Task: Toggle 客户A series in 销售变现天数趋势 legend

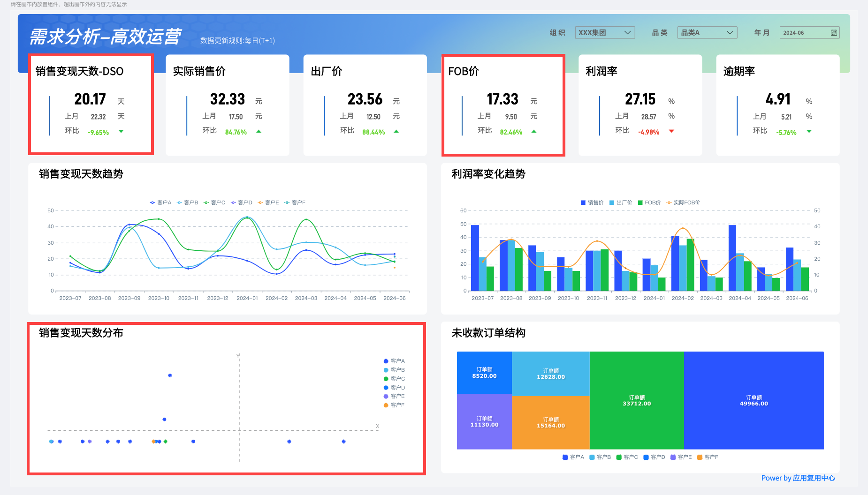Action: tap(160, 202)
